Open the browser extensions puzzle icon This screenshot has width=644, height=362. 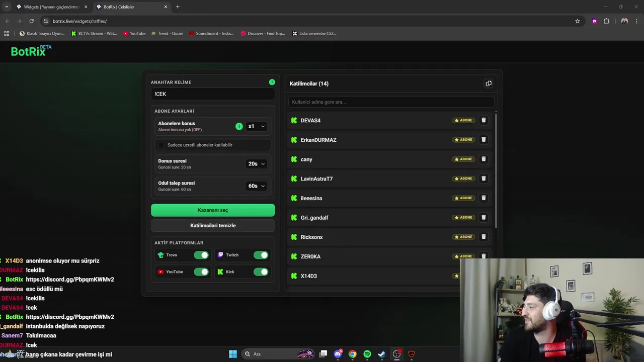click(606, 21)
